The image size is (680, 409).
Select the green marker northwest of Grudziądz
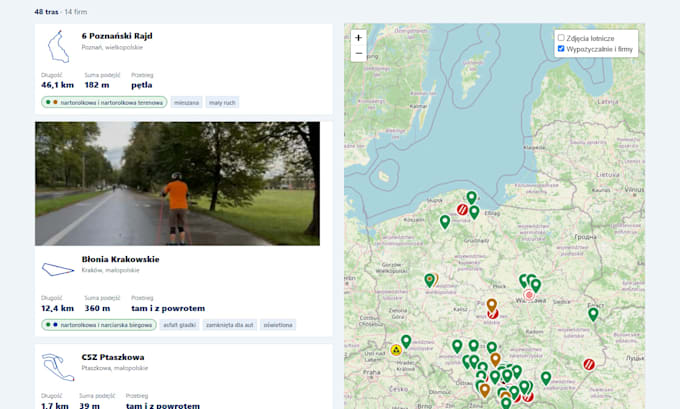(445, 222)
